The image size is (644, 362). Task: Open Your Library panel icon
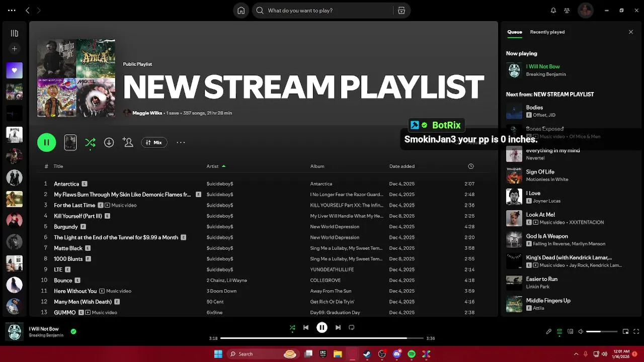click(x=14, y=33)
